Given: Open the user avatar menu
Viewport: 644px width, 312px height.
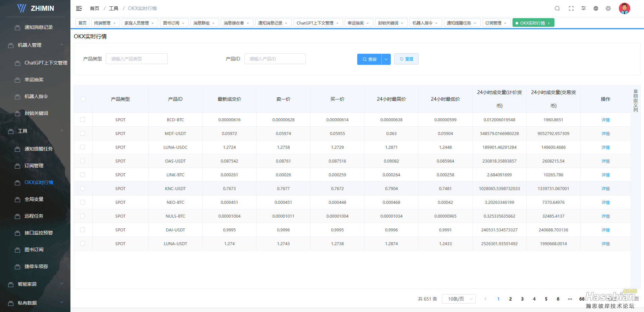Looking at the screenshot, I should coord(624,8).
